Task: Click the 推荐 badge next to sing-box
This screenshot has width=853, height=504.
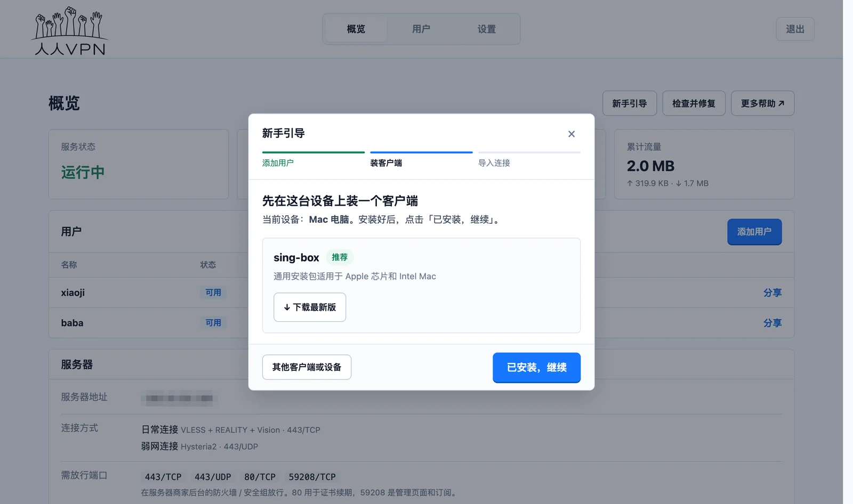Action: (x=340, y=257)
